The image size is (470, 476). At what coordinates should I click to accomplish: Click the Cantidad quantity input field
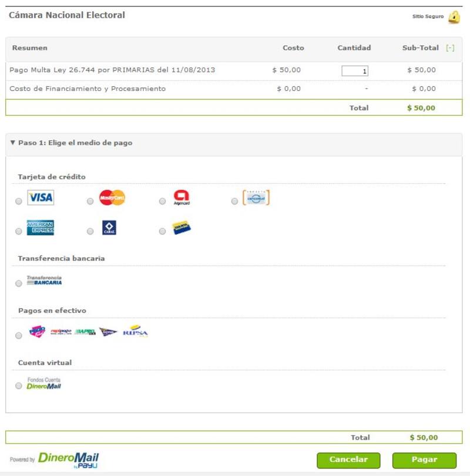click(x=355, y=71)
